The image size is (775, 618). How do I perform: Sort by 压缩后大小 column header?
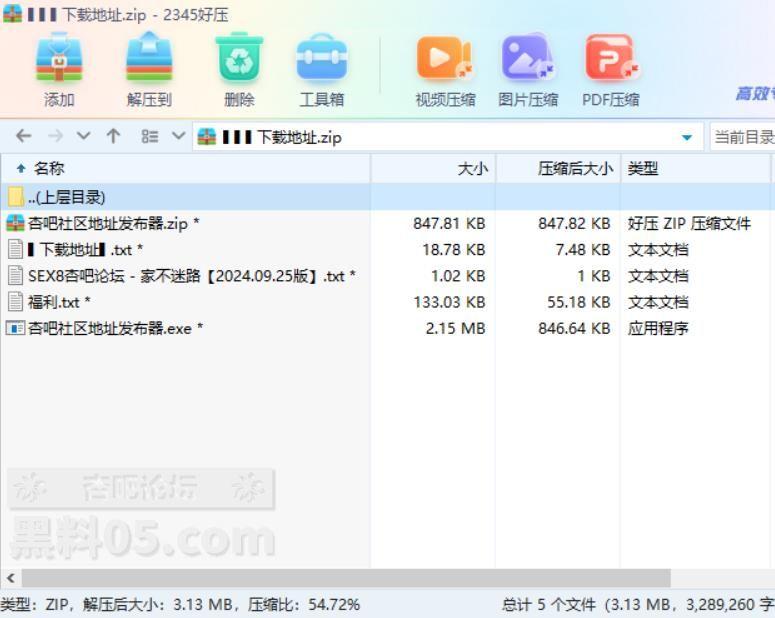click(x=575, y=168)
